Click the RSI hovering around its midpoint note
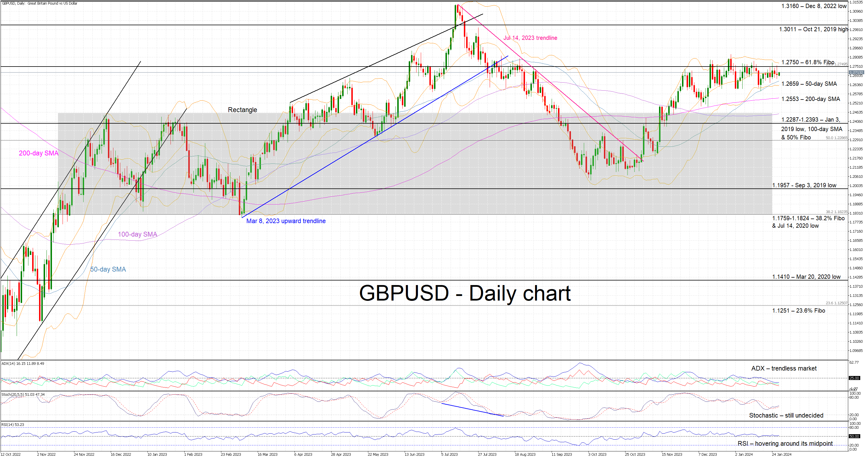 pyautogui.click(x=785, y=444)
